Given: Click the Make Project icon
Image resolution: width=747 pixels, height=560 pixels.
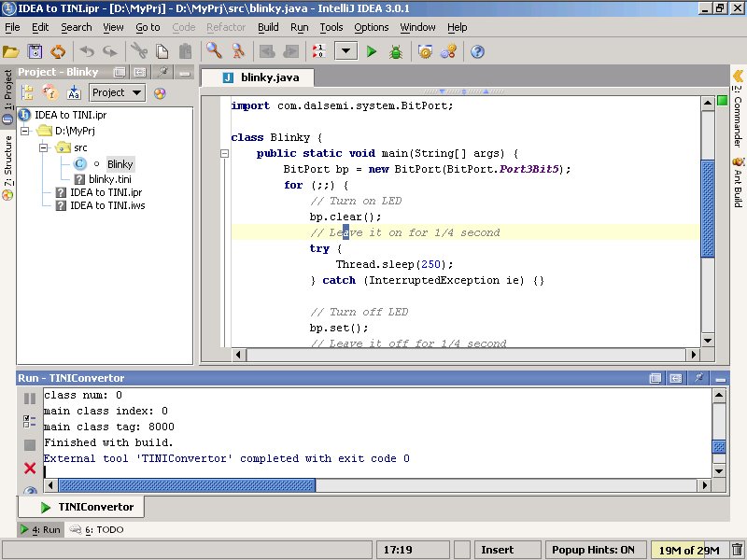Looking at the screenshot, I should [318, 51].
